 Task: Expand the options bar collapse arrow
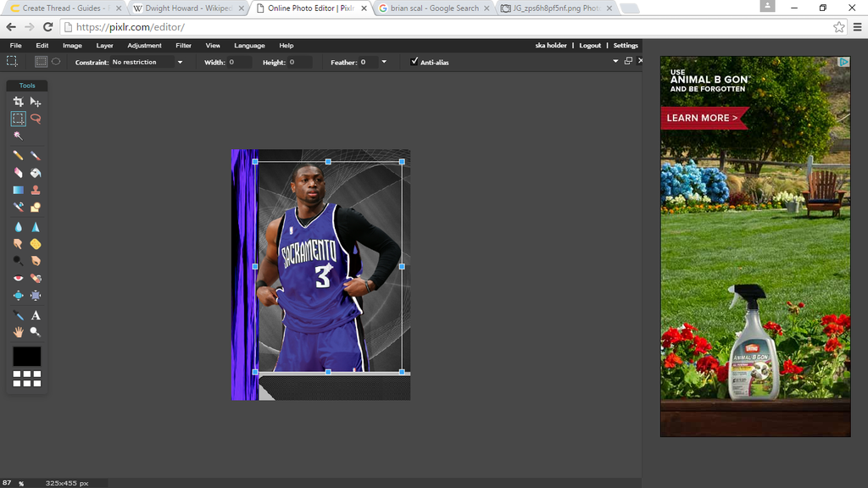(x=615, y=61)
